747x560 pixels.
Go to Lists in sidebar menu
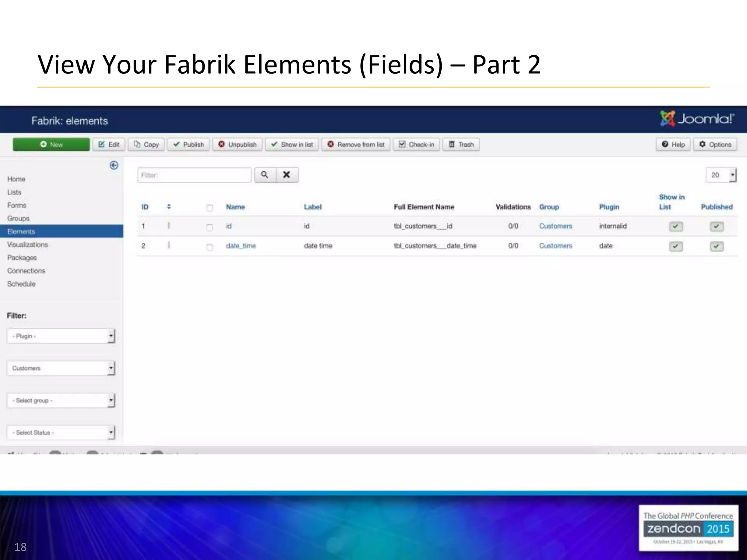(14, 192)
